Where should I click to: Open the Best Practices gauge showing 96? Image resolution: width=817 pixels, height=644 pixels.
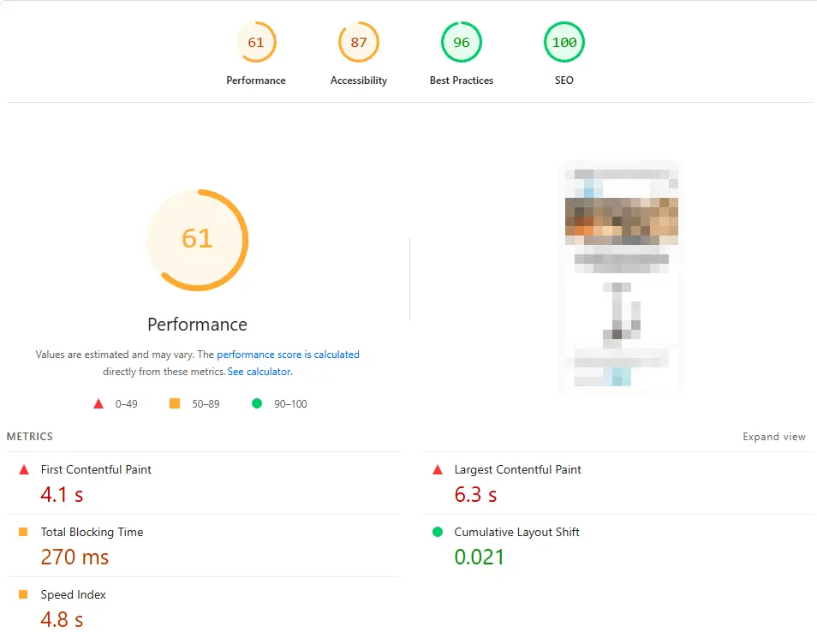[461, 41]
